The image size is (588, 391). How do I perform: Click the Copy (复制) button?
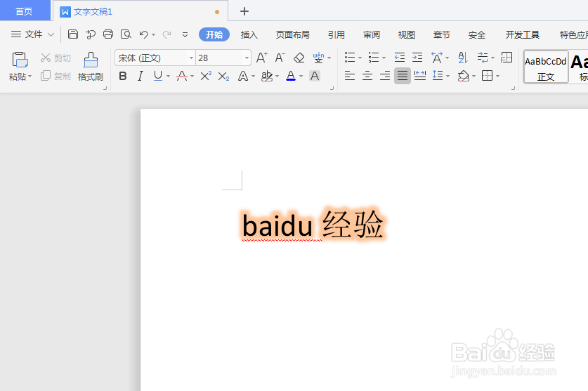(x=55, y=76)
